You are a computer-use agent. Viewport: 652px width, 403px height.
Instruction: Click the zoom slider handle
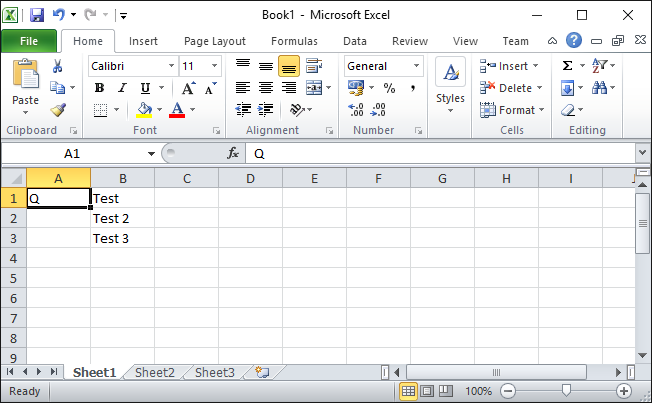pos(566,390)
